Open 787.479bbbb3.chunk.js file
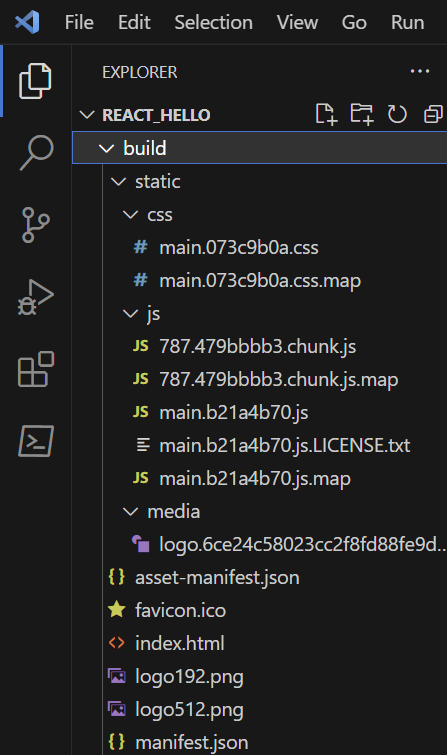The image size is (447, 755). [258, 347]
